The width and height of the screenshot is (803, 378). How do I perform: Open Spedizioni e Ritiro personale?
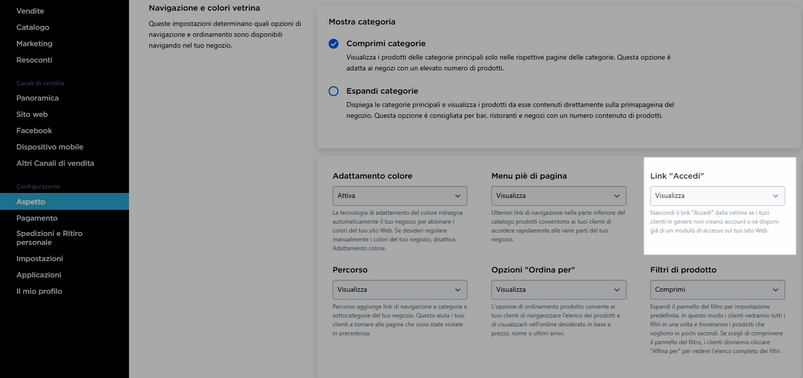pyautogui.click(x=49, y=238)
